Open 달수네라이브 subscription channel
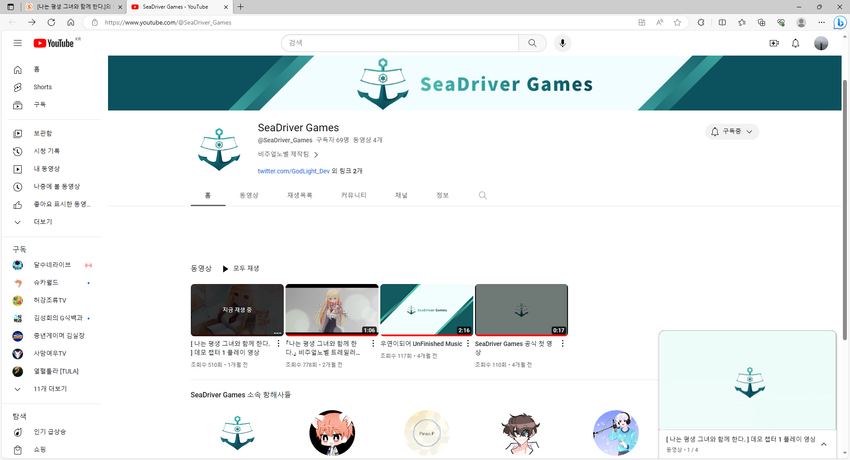Image resolution: width=850 pixels, height=460 pixels. pos(51,265)
